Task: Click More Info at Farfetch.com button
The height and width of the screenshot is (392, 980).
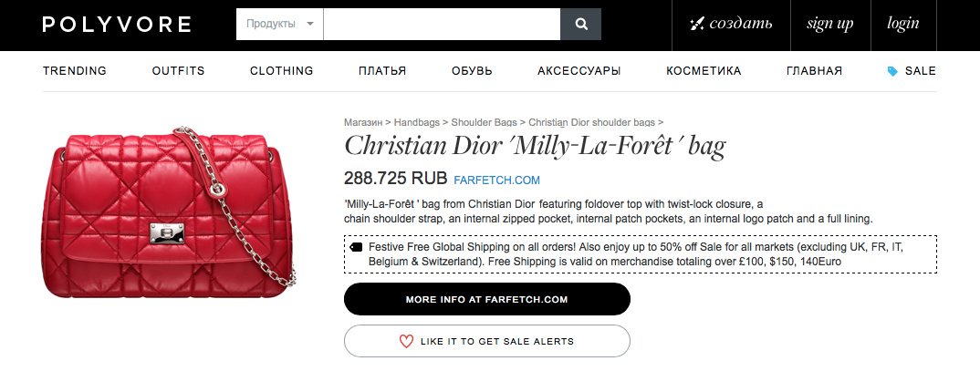Action: point(486,299)
